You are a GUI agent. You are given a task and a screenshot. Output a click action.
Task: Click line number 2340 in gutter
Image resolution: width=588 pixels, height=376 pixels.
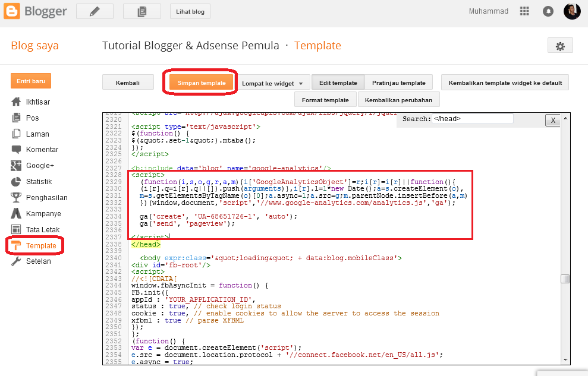(x=113, y=258)
